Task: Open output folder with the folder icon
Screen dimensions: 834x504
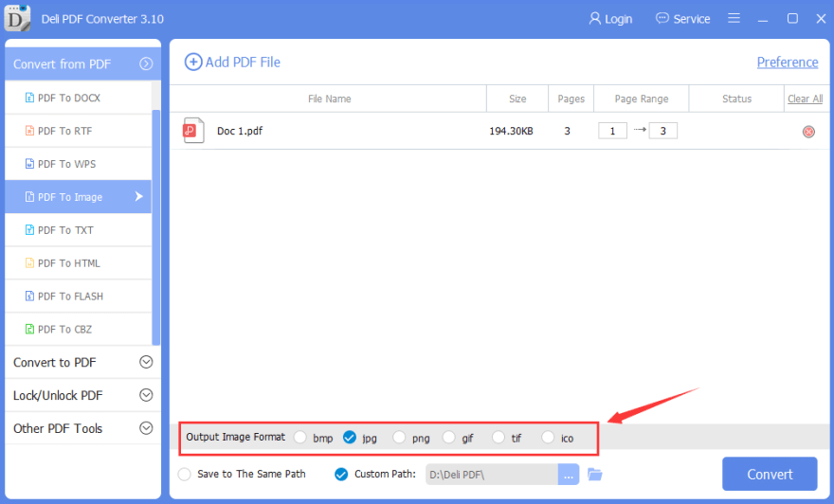Action: coord(595,475)
